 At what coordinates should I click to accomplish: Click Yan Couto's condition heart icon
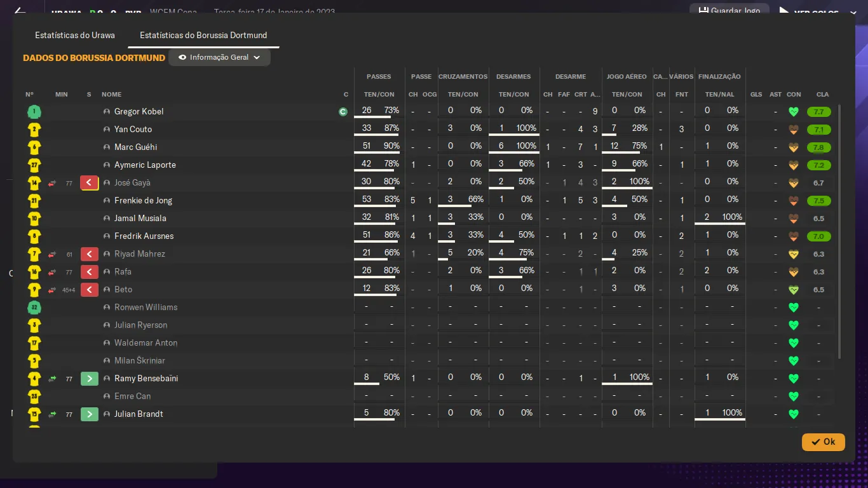tap(793, 130)
